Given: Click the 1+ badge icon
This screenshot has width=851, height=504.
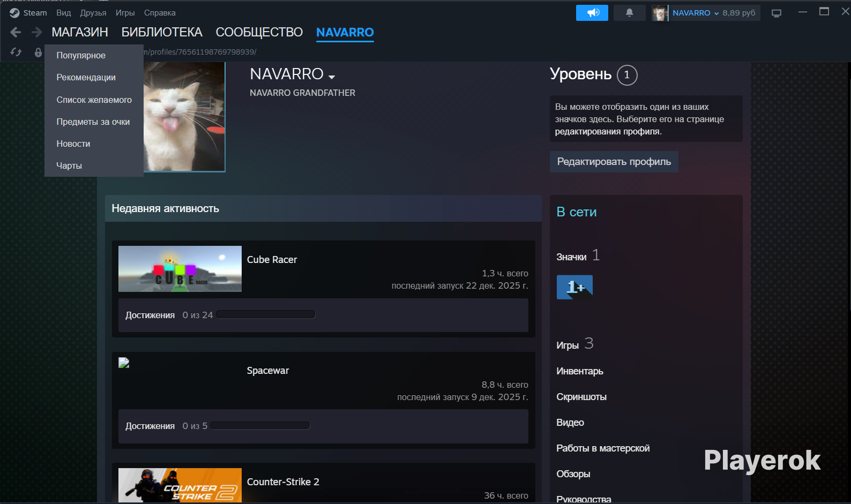Looking at the screenshot, I should coord(574,287).
